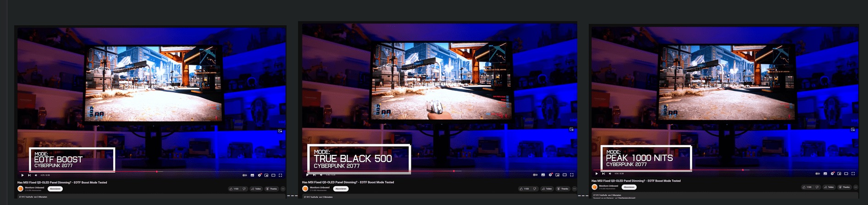This screenshot has width=868, height=205.
Task: Switch Peak 1000 Nits player to theater mode
Action: click(846, 174)
